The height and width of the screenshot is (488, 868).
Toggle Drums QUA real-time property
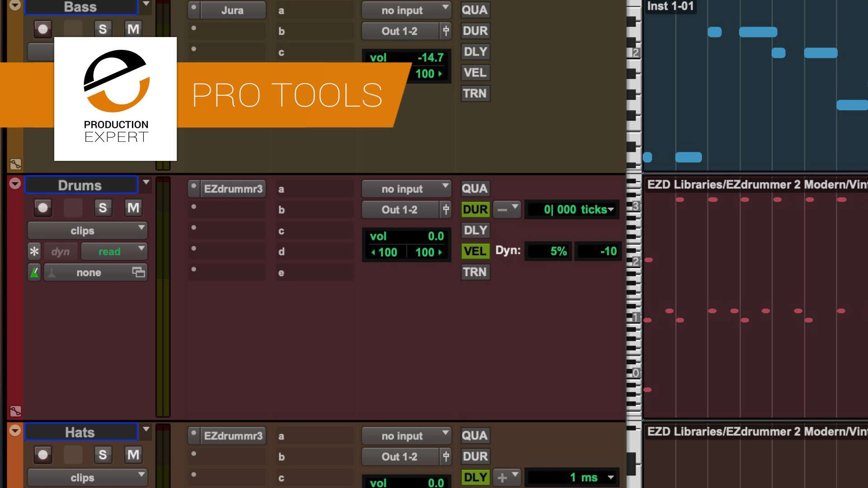[475, 189]
